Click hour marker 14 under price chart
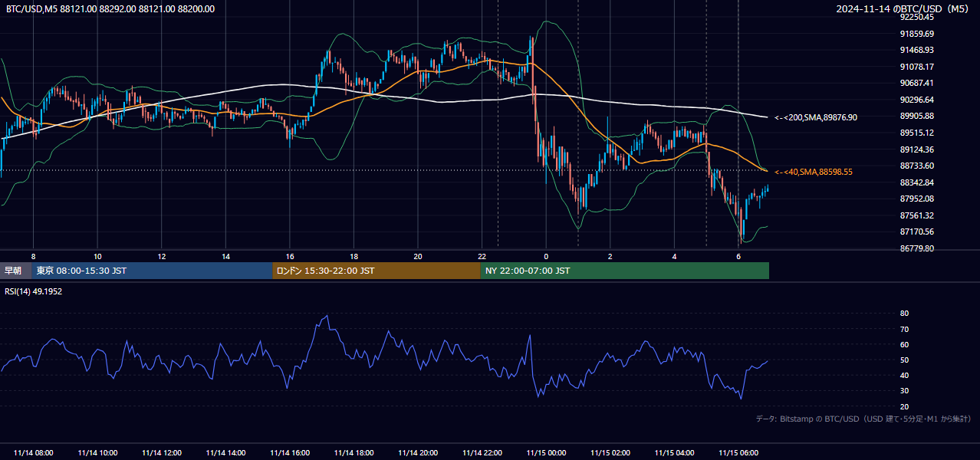The height and width of the screenshot is (460, 980). (x=225, y=256)
